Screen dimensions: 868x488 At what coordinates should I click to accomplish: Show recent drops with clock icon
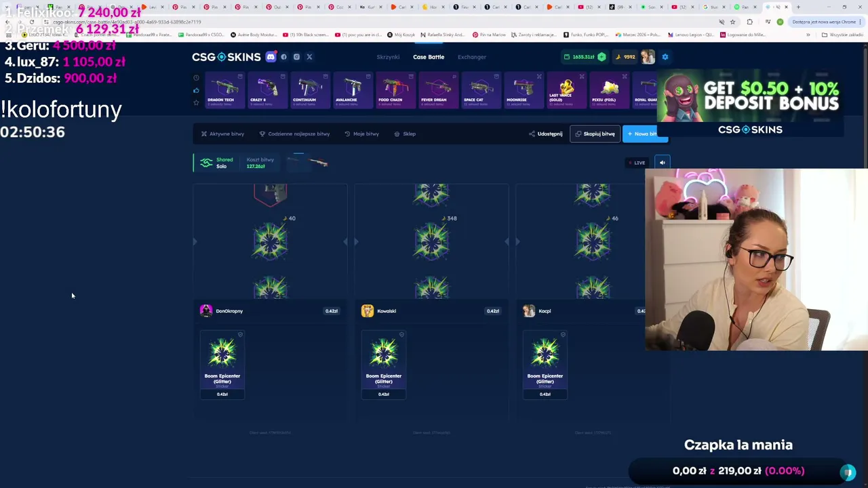(196, 78)
